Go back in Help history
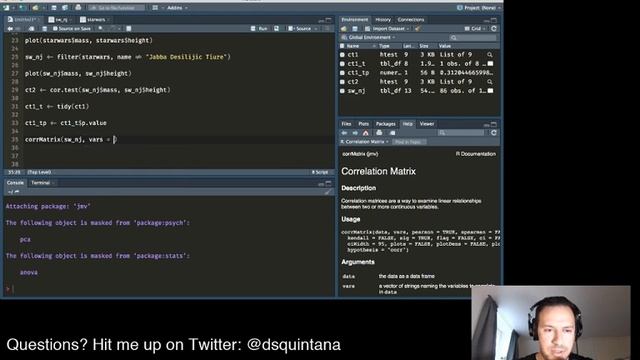The width and height of the screenshot is (640, 360). [344, 133]
